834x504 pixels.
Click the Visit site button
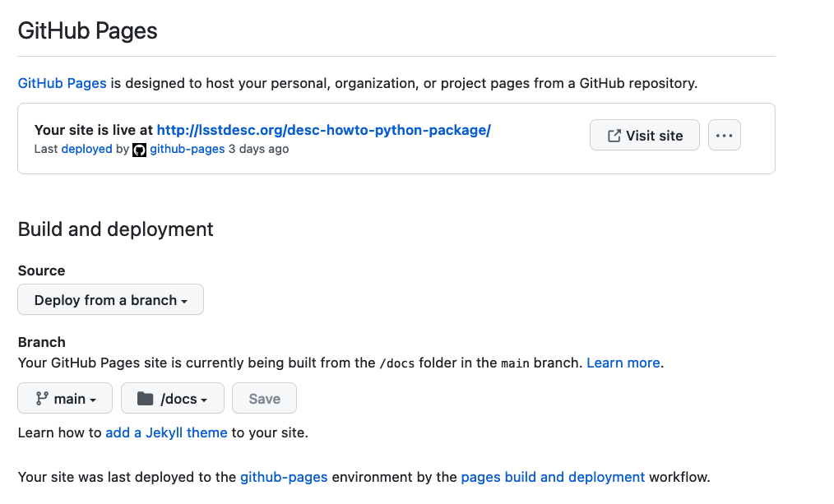645,136
